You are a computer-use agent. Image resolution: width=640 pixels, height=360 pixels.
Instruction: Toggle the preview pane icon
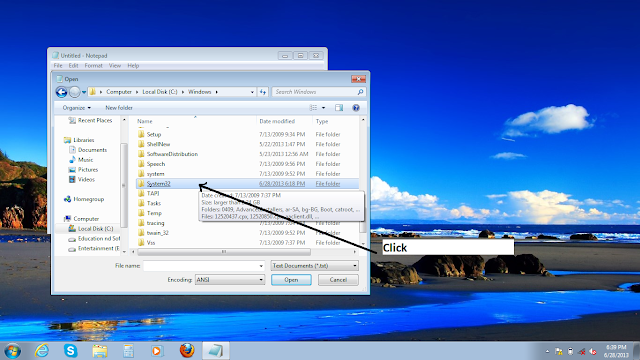[339, 108]
